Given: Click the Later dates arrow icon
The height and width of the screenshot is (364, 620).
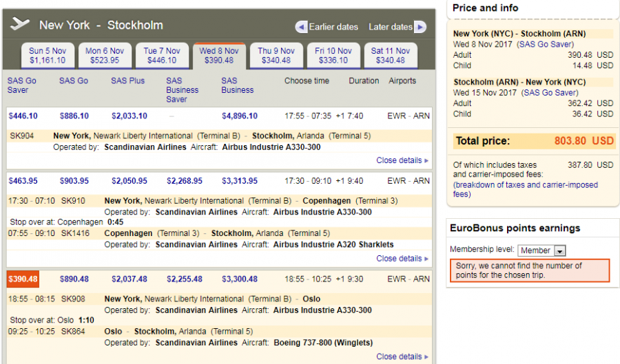Looking at the screenshot, I should pyautogui.click(x=420, y=27).
